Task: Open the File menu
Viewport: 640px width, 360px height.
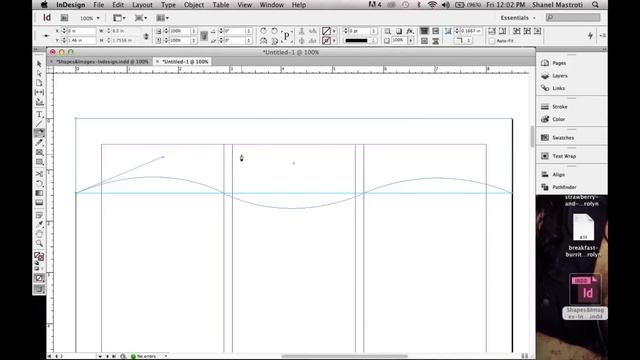Action: pos(98,5)
